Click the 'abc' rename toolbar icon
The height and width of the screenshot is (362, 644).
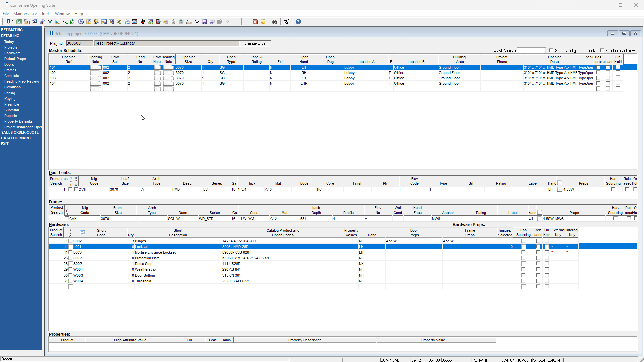(65, 22)
